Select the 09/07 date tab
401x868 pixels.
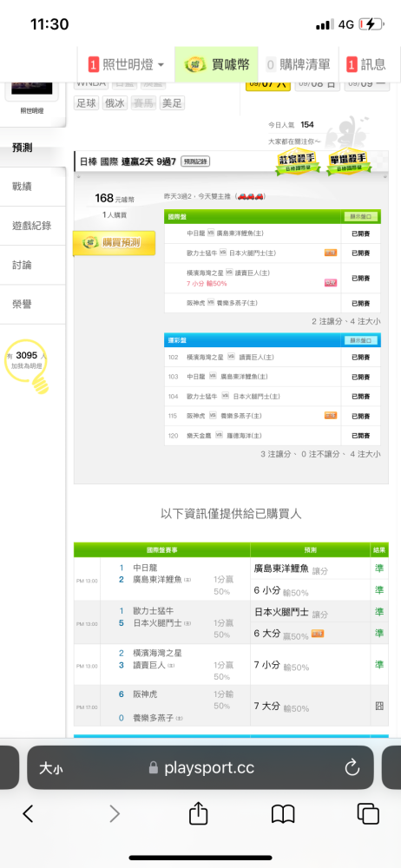[x=268, y=84]
